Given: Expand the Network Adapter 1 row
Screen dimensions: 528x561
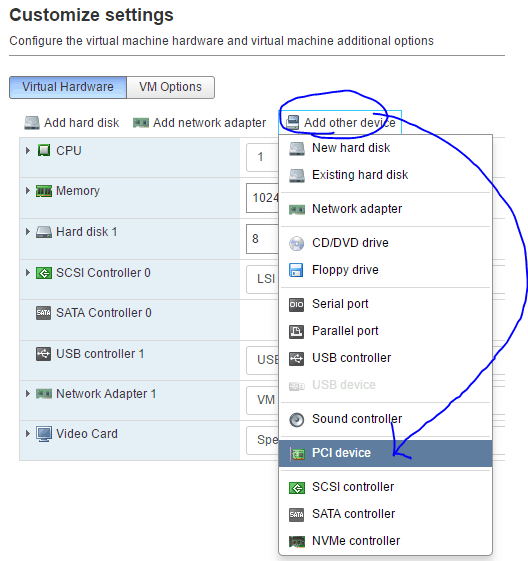Looking at the screenshot, I should 28,394.
